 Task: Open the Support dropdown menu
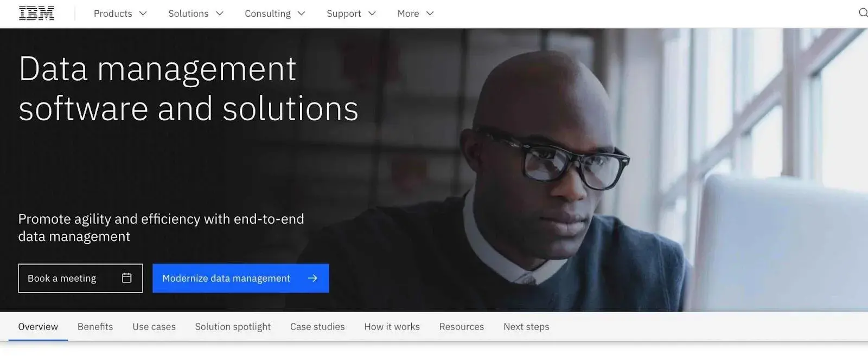click(x=350, y=14)
